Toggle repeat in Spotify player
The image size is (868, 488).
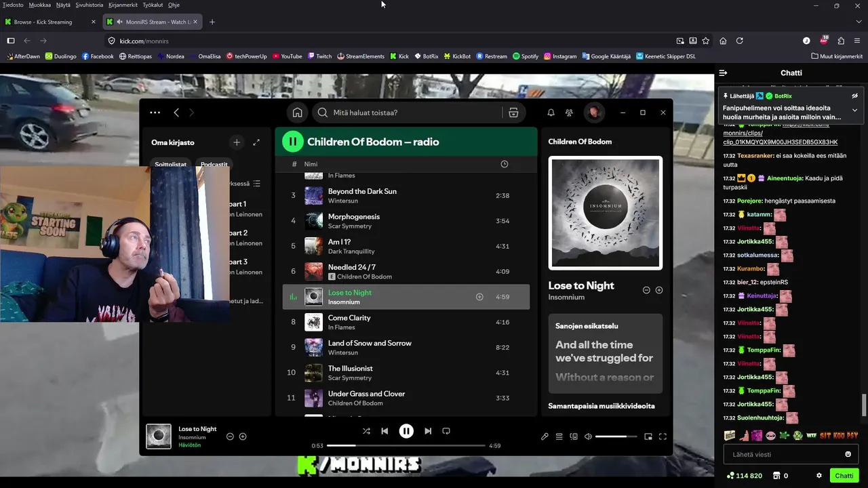(446, 431)
